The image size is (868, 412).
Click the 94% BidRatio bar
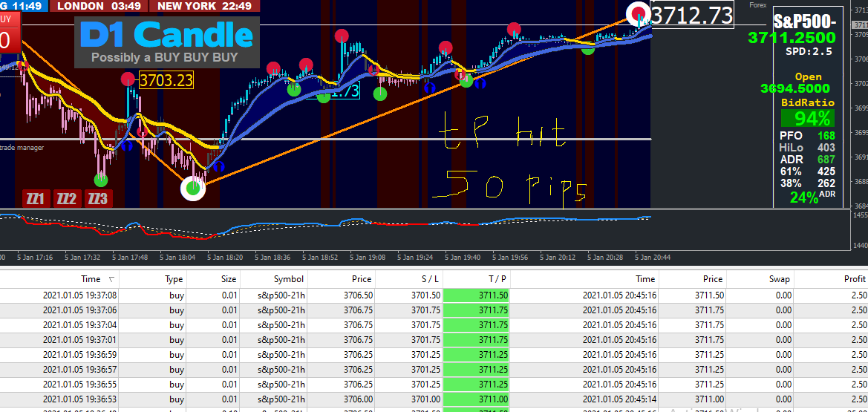click(x=808, y=119)
